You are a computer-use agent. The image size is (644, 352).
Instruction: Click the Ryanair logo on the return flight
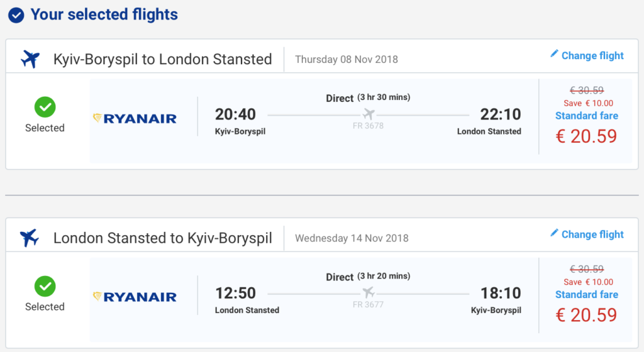[x=135, y=297]
